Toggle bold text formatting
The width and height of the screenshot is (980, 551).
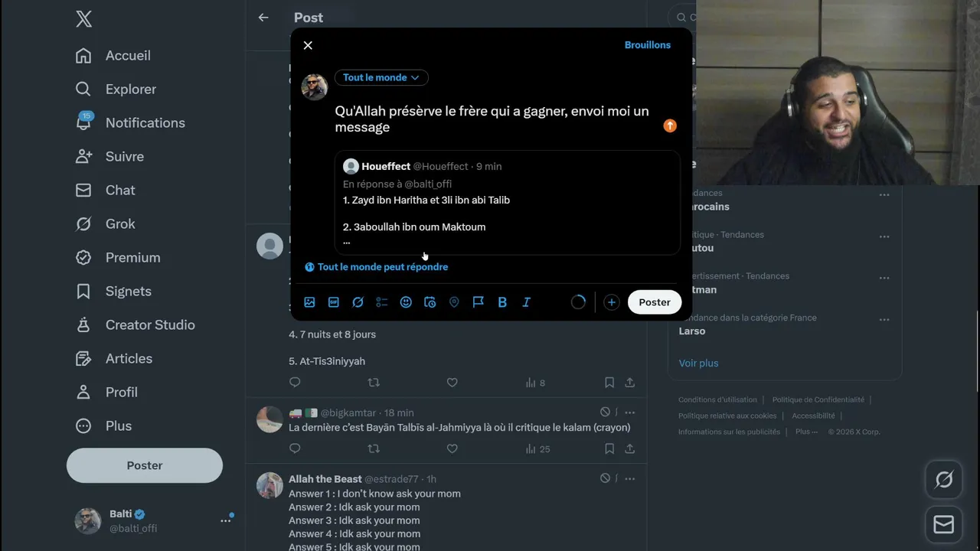coord(502,302)
